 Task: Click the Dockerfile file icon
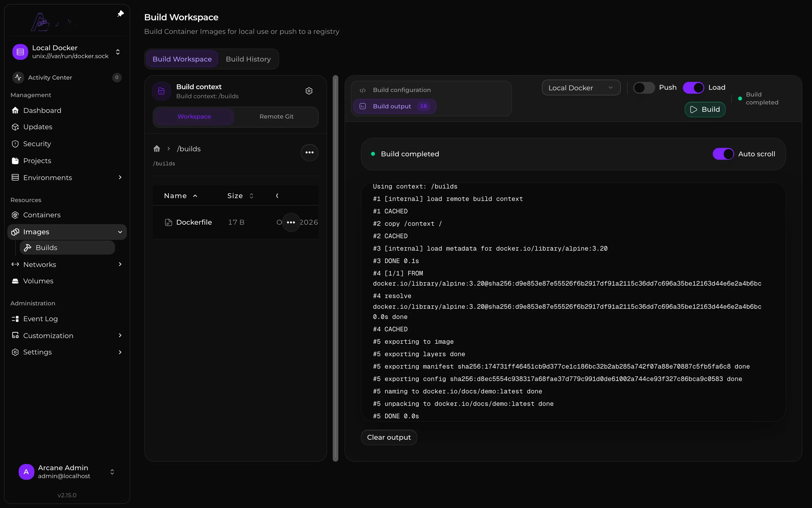[x=168, y=222]
